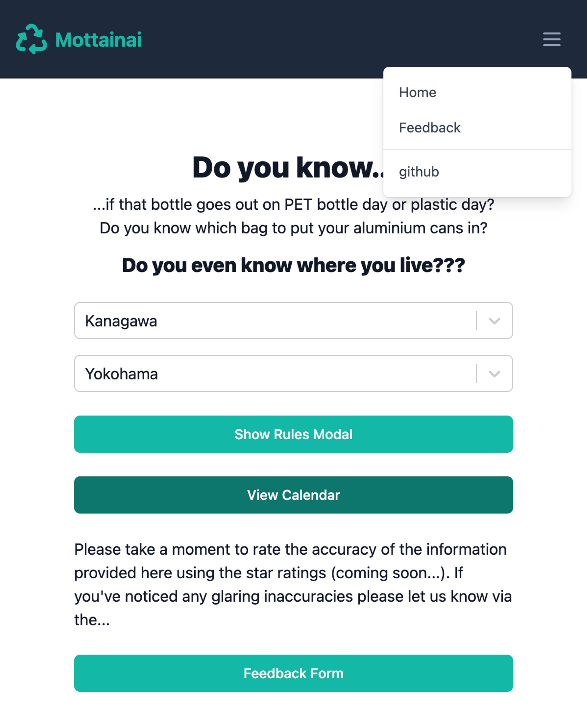Open the Kanagawa prefecture select box
Viewport: 587px width, 728px height.
click(x=293, y=321)
